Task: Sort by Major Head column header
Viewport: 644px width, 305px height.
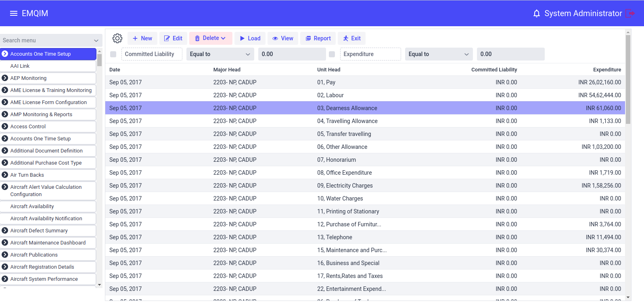Action: point(227,69)
